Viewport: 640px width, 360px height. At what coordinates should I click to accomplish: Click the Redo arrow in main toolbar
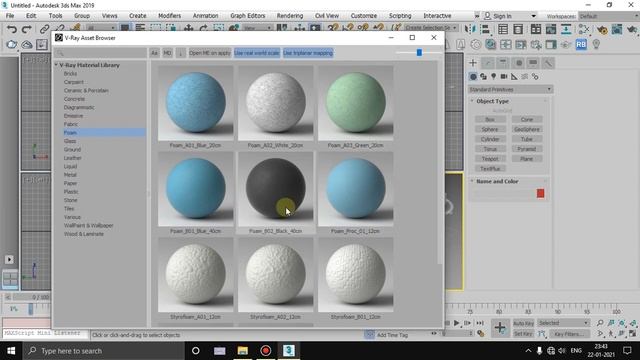[27, 29]
